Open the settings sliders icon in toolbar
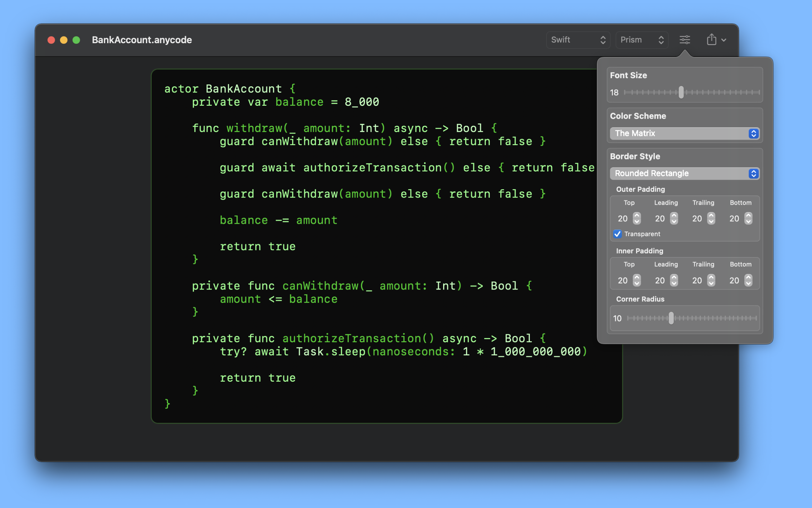Screen dimensions: 812x508 (684, 40)
